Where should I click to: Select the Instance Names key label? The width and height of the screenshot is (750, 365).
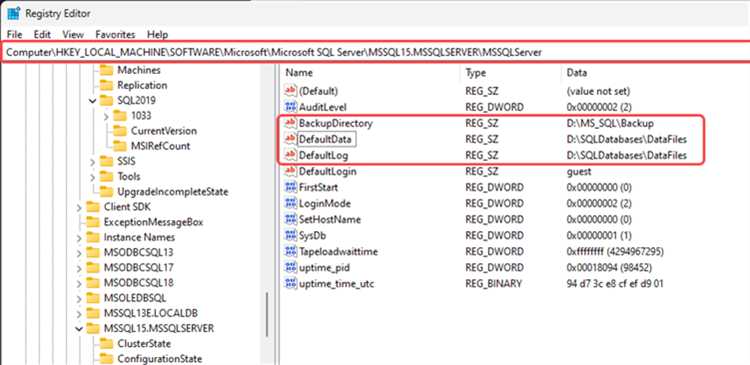coord(139,238)
